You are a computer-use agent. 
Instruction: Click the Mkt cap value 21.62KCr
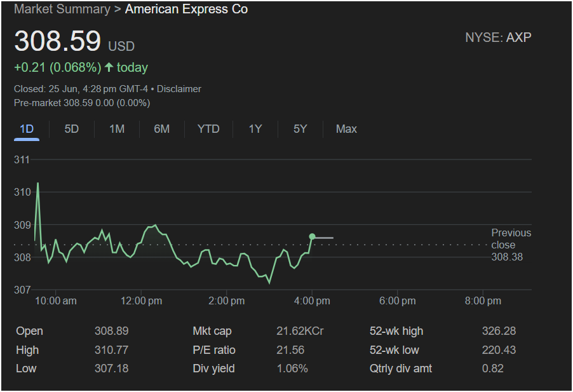coord(300,331)
